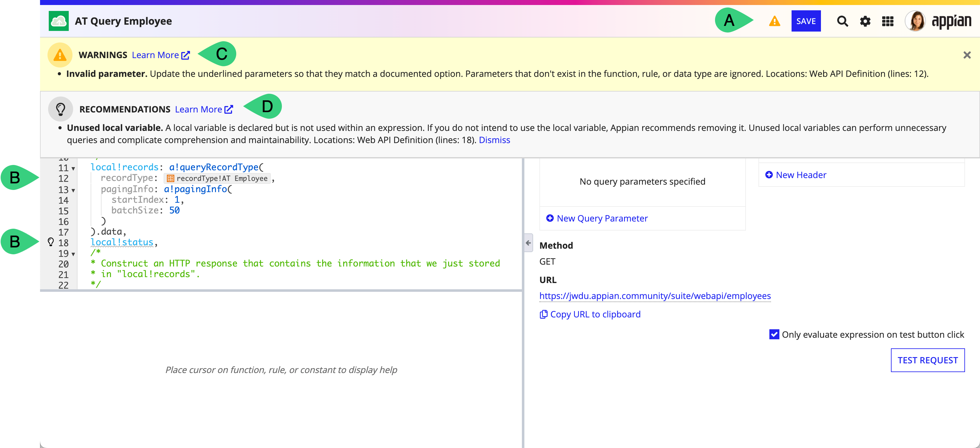Toggle Only evaluate expression on test button click
This screenshot has height=448, width=980.
click(x=774, y=334)
